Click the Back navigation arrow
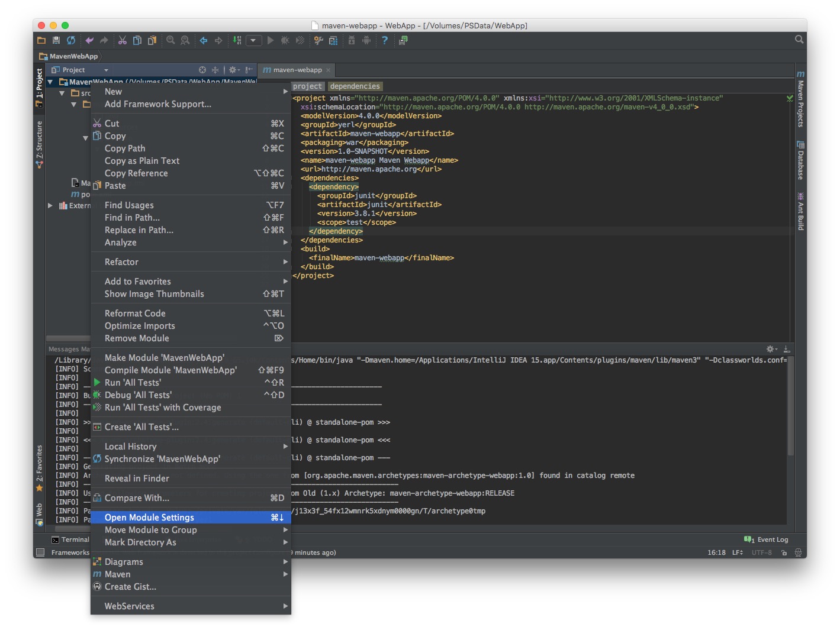Screen dimensions: 840x627 [204, 40]
